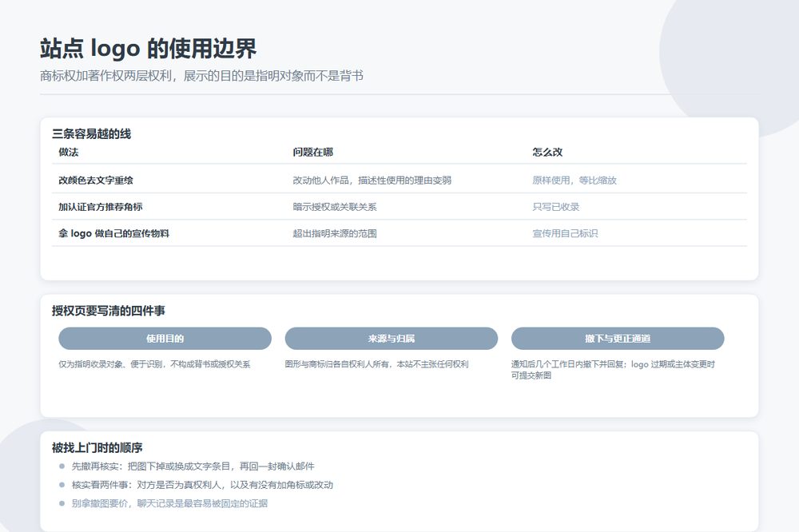Click the bullet item 核实看两件事
Screen dimensions: 799x532
pos(202,485)
